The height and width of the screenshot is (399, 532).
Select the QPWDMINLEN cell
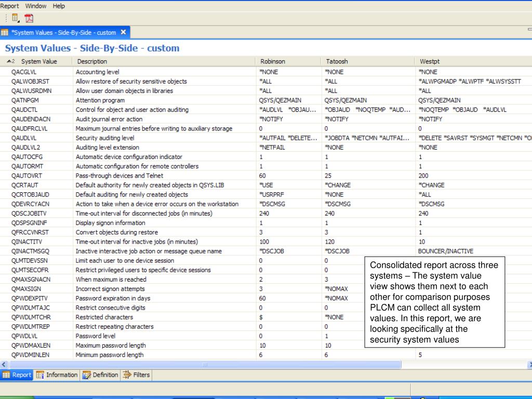pyautogui.click(x=30, y=355)
